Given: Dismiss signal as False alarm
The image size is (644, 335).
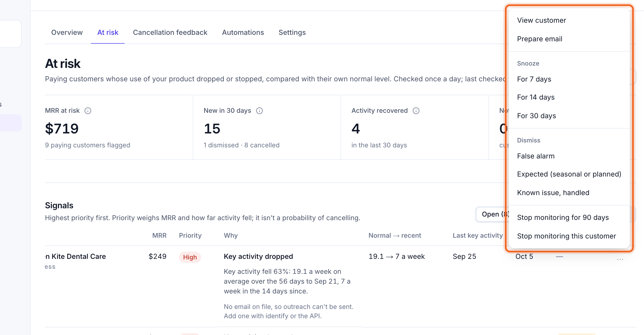Looking at the screenshot, I should 569,156.
